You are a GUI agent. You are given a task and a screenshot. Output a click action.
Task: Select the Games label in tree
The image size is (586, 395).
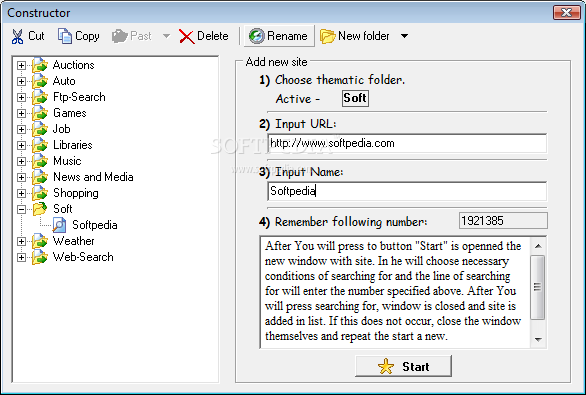tap(70, 113)
